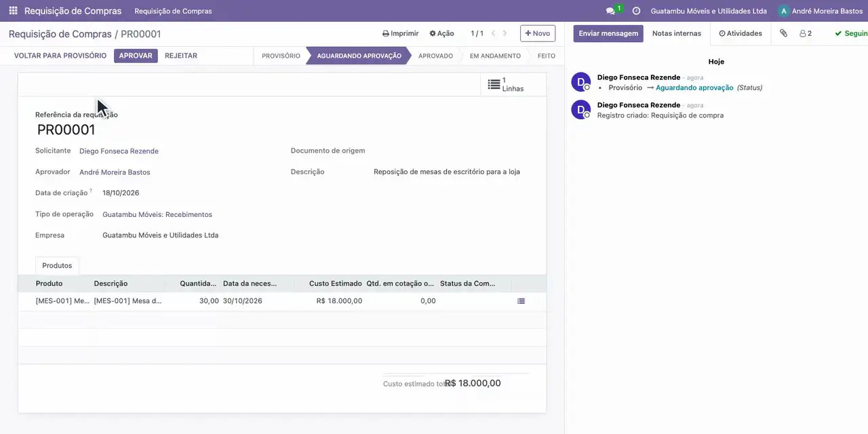Sort by Produto column header
868x434 pixels.
[x=49, y=283]
